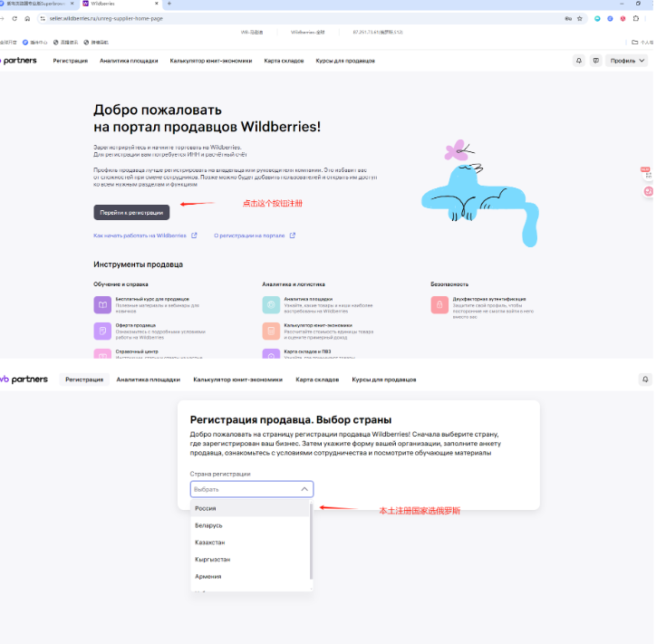This screenshot has width=666, height=644.
Task: Open the Бесплатный курс для продавцов purple icon
Action: [101, 304]
